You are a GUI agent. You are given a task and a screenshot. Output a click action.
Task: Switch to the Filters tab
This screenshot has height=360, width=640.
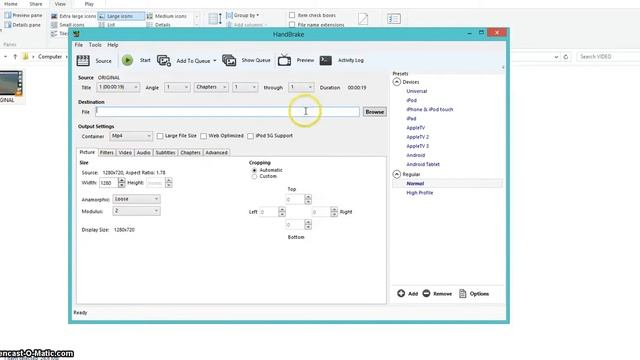107,153
